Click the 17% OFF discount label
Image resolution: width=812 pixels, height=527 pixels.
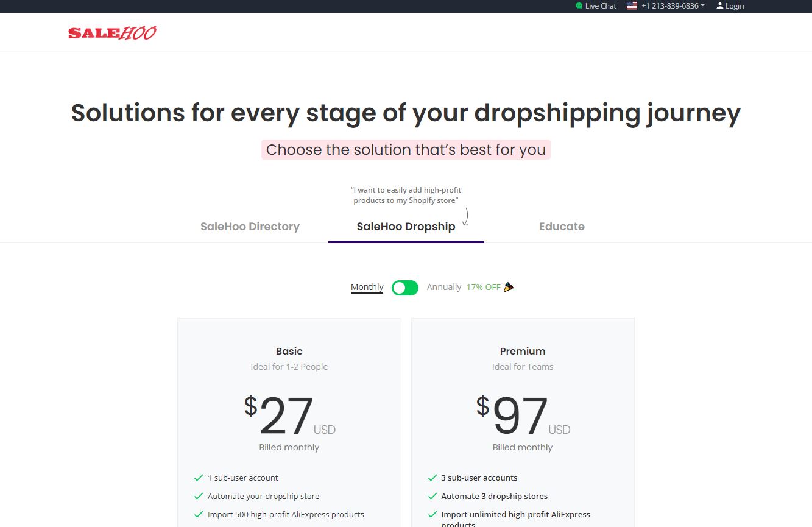pyautogui.click(x=484, y=287)
